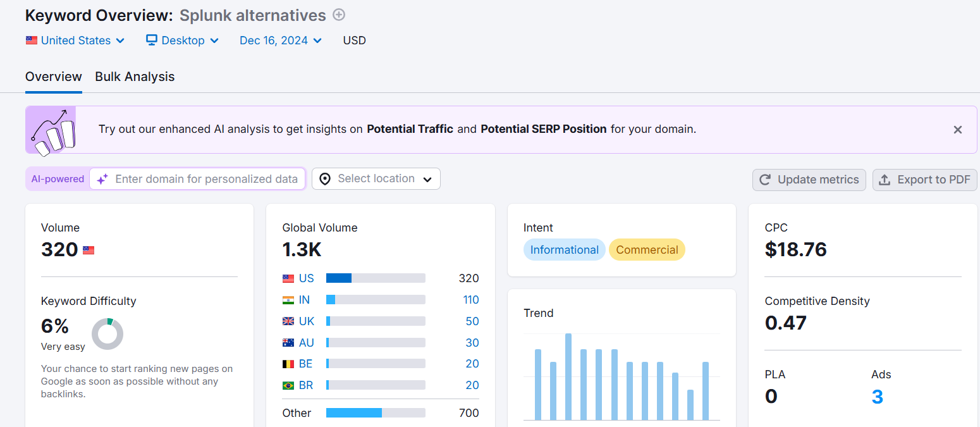Click the Potential SERP Position text in banner
Viewport: 980px width, 427px height.
(x=544, y=129)
